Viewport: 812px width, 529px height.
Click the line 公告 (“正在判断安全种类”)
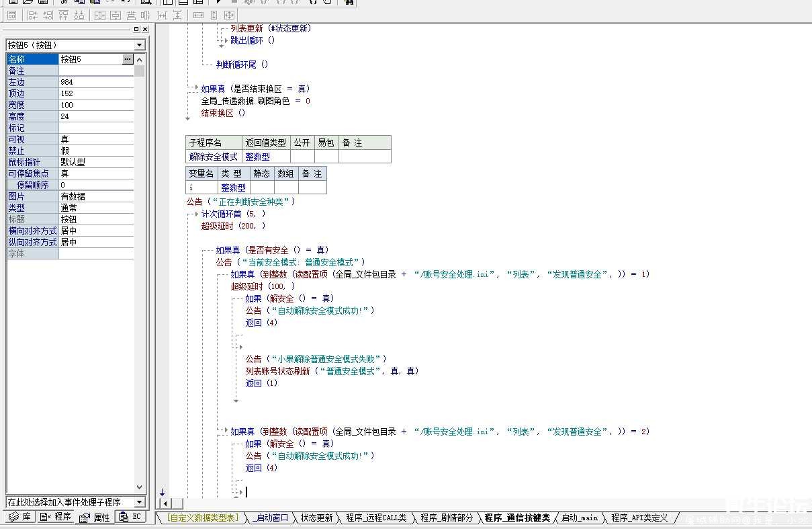click(x=240, y=202)
